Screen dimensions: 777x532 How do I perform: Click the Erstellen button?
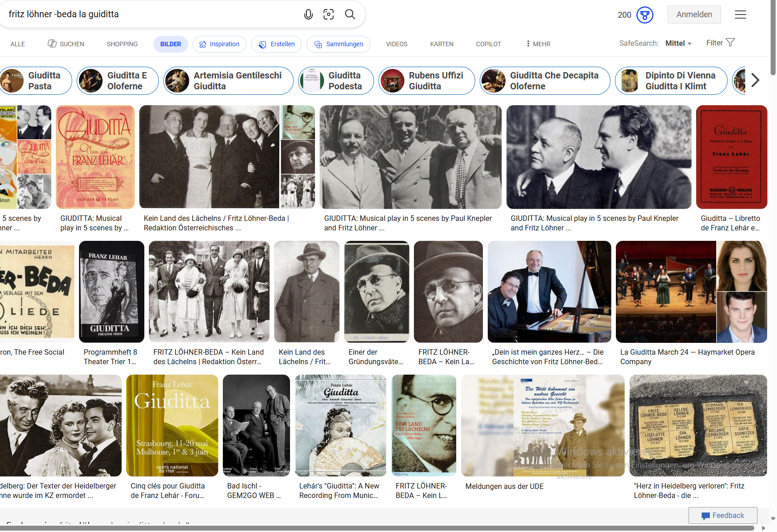tap(276, 44)
